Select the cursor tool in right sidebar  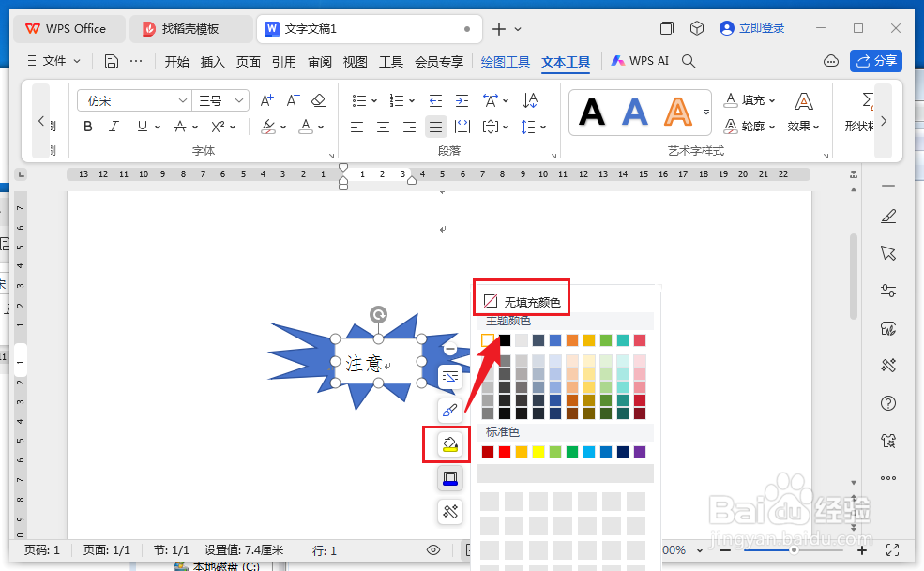[x=888, y=253]
